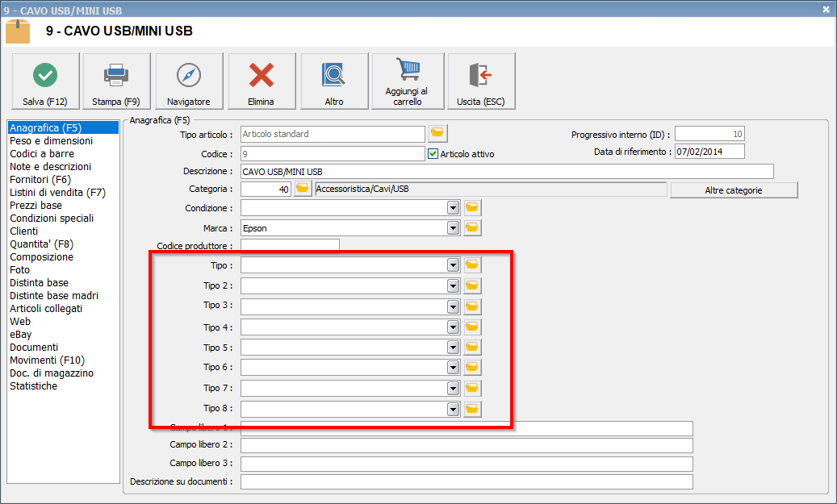Open Quantita' (F8) section
Image resolution: width=837 pixels, height=504 pixels.
coord(42,244)
